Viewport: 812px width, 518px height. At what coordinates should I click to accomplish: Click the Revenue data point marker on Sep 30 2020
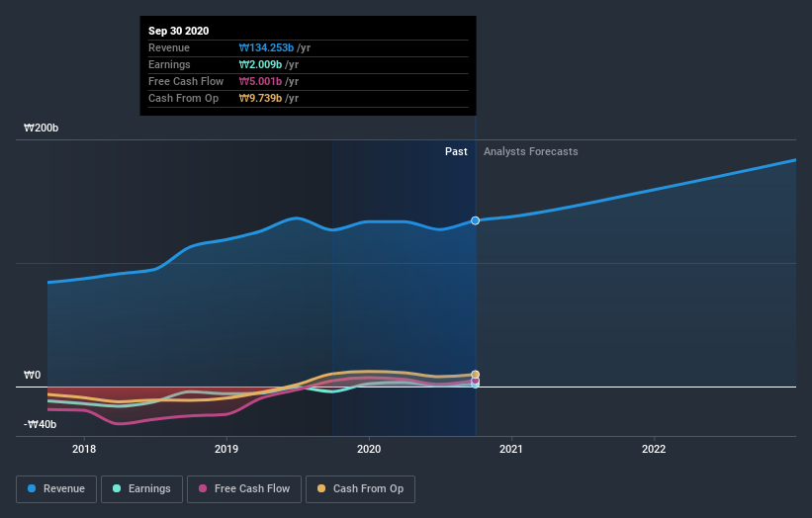pos(475,221)
